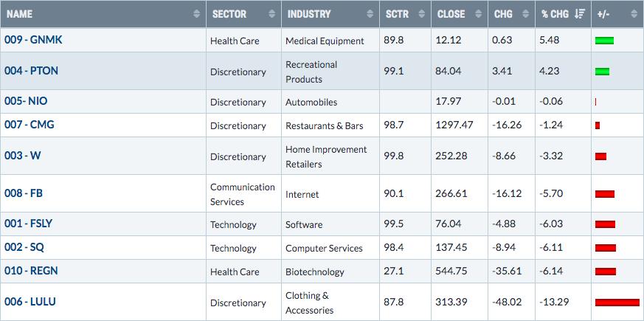Sort table by NAME column arrows
The width and height of the screenshot is (644, 321).
(x=197, y=14)
